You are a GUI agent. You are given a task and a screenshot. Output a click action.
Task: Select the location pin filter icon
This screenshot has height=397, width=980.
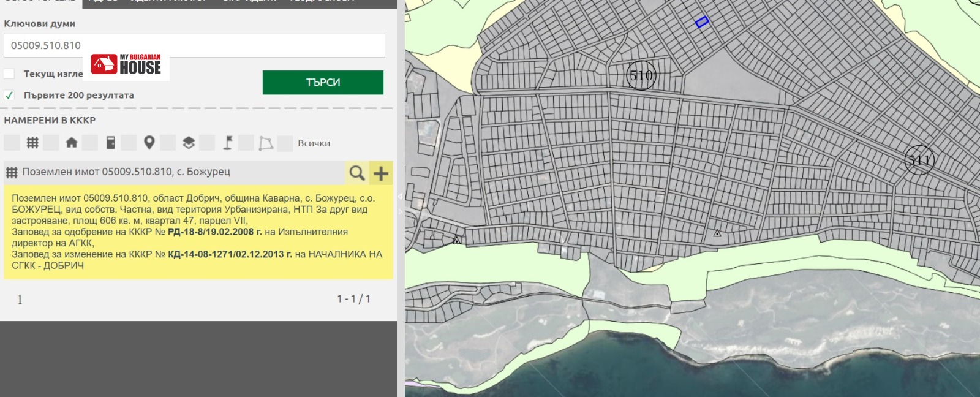point(149,143)
